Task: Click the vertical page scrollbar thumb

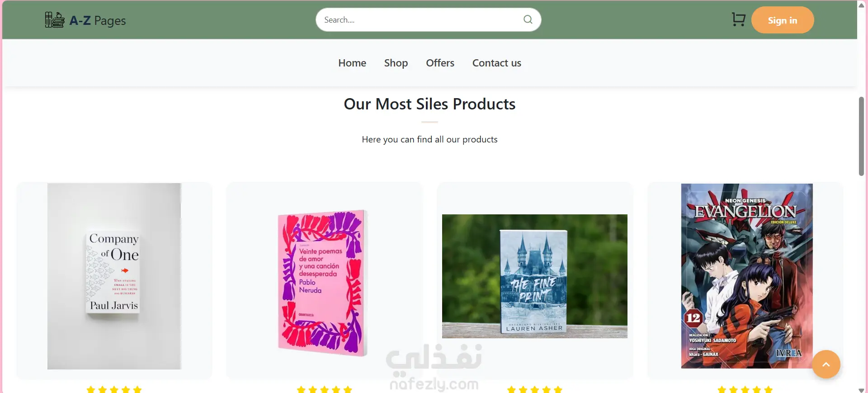Action: [x=861, y=136]
